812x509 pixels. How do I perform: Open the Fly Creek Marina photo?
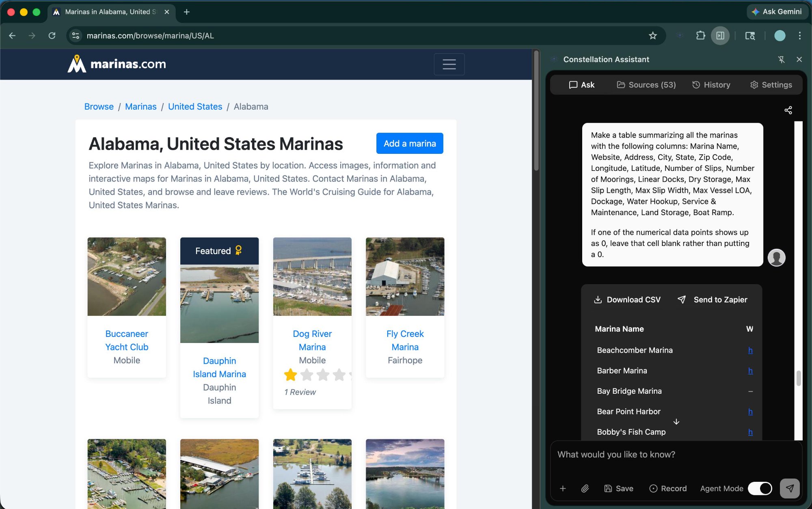[x=405, y=276]
